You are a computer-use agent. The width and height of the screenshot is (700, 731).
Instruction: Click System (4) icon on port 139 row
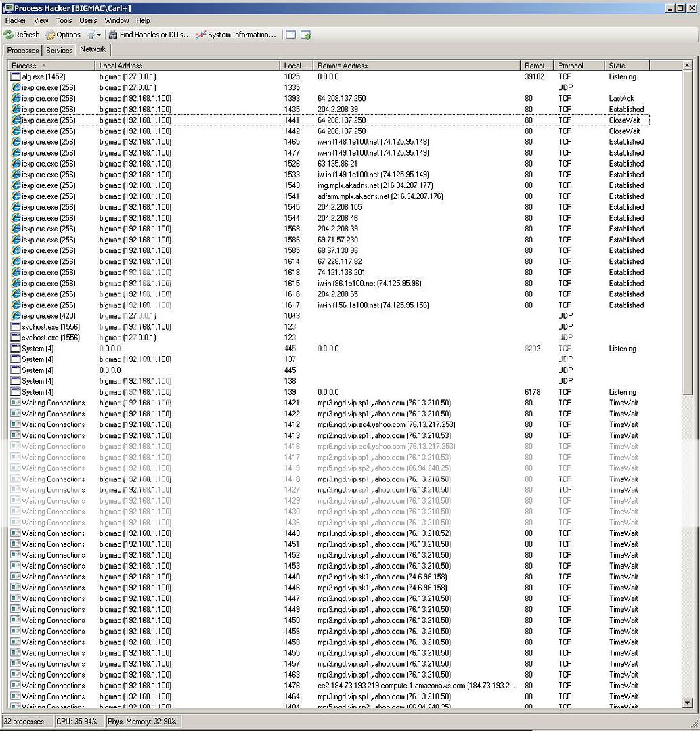click(16, 392)
